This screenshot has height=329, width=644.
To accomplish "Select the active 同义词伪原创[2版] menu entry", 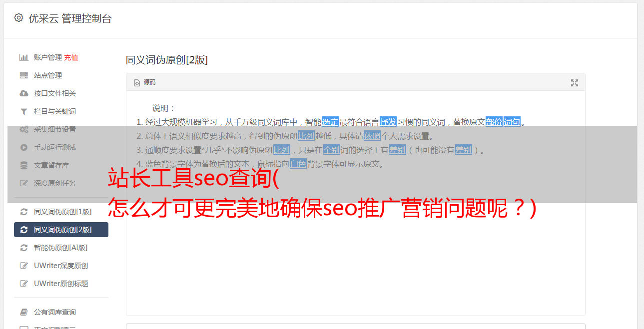I will pyautogui.click(x=61, y=230).
